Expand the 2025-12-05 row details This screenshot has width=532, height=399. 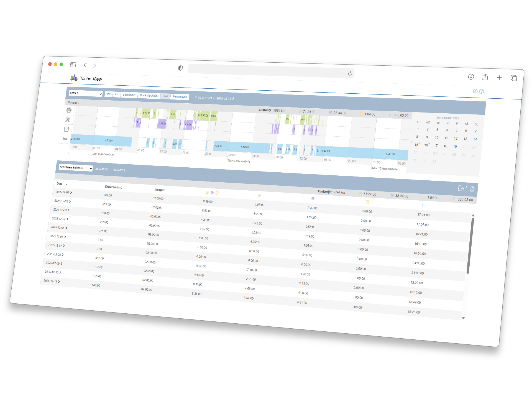(66, 228)
